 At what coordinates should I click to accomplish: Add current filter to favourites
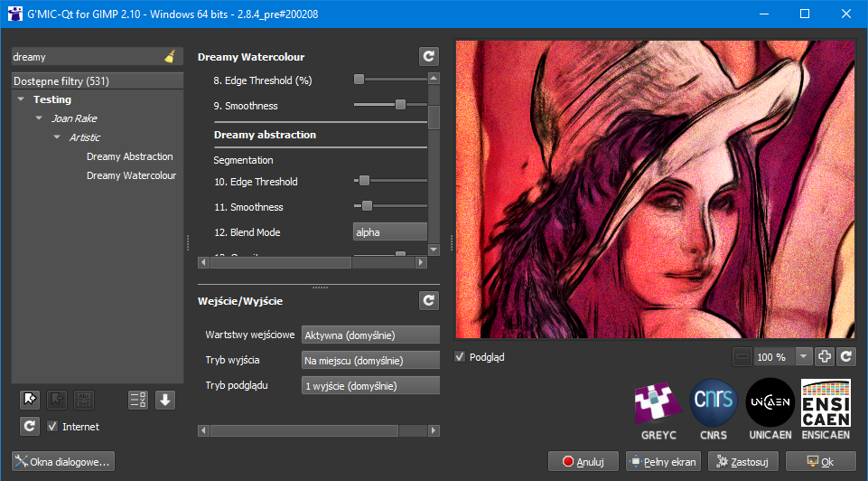pos(30,400)
